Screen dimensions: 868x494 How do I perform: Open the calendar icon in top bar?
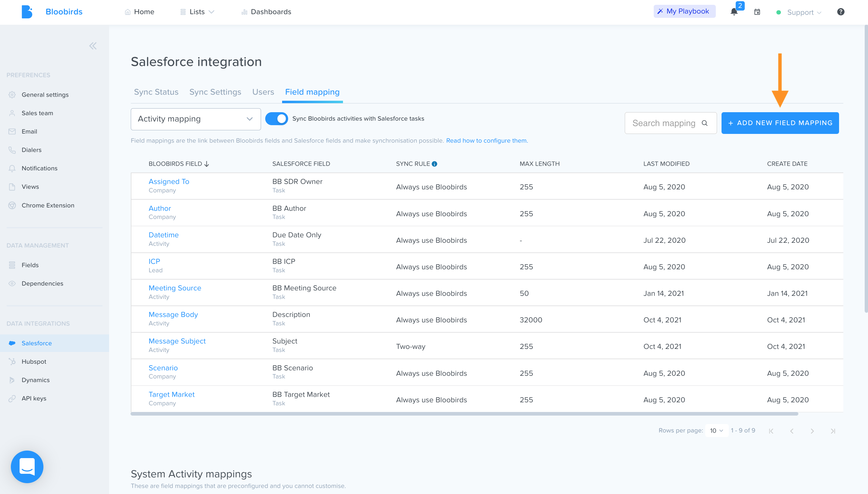click(x=757, y=12)
